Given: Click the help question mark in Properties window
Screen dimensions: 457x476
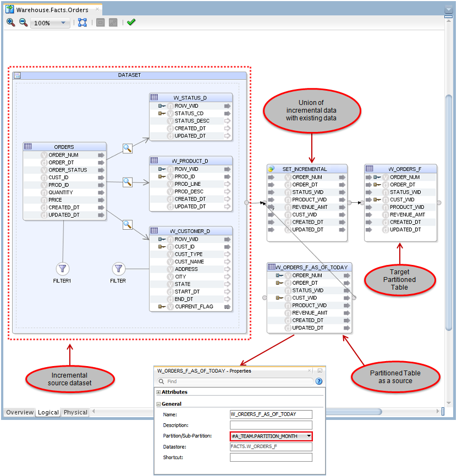Looking at the screenshot, I should click(x=318, y=382).
